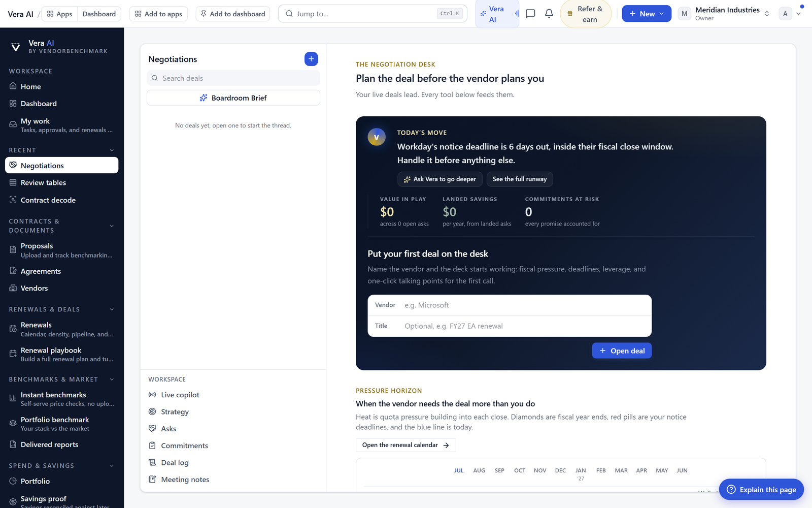Click the Renewal playbook calendar icon
Screen dimensions: 812x508
[13, 354]
